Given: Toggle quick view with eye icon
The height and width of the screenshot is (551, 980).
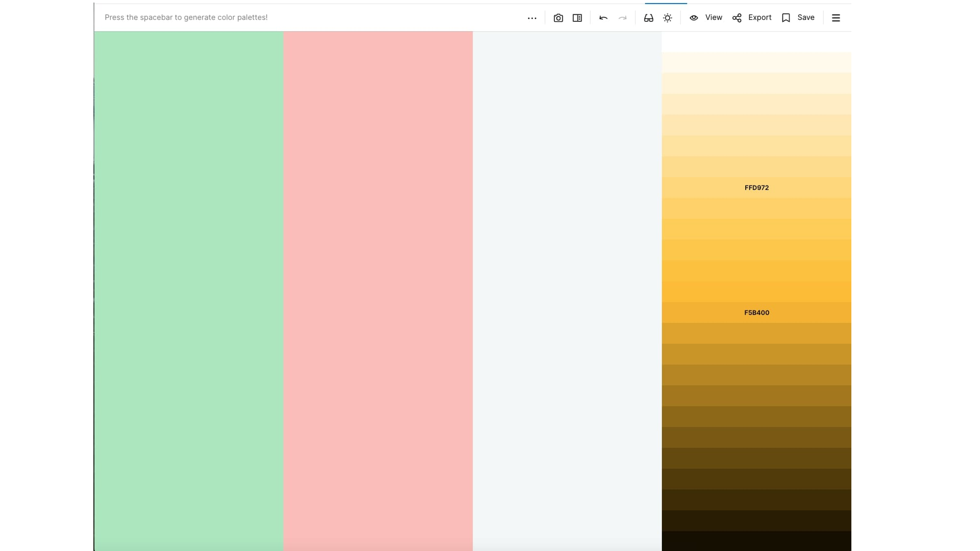Looking at the screenshot, I should point(693,17).
